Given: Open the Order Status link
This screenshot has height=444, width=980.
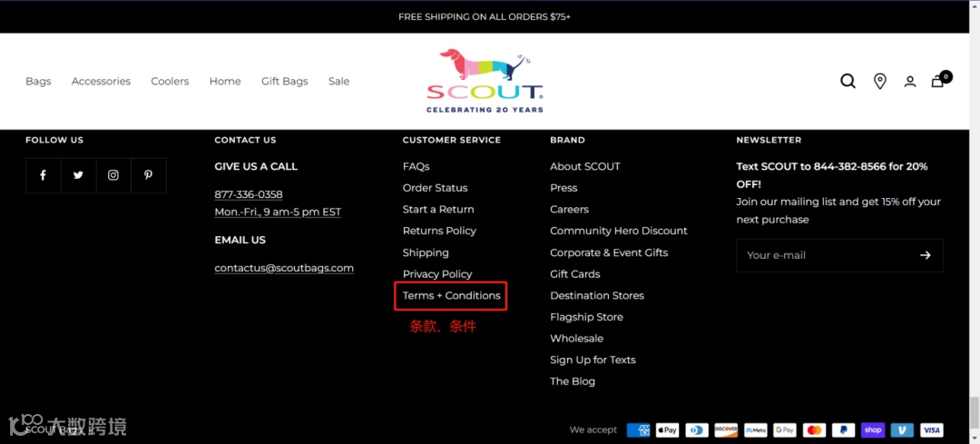Looking at the screenshot, I should point(435,188).
